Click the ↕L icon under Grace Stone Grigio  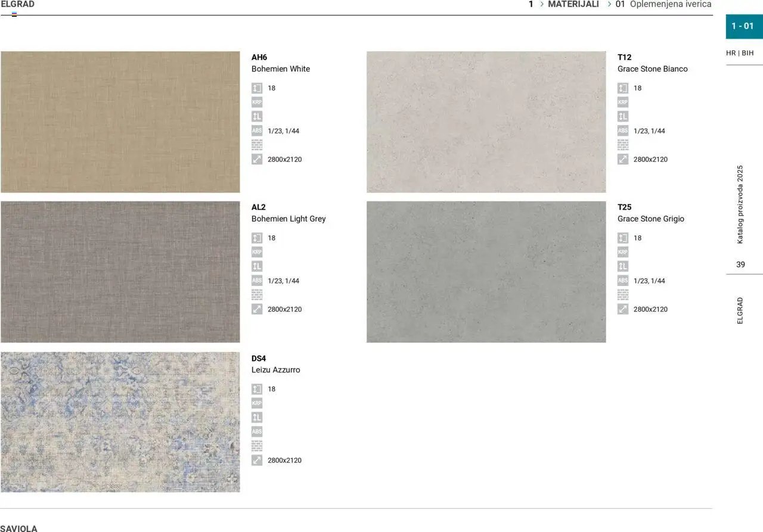coord(623,266)
